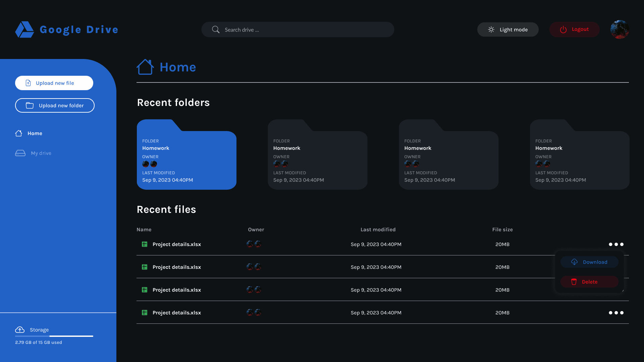Image resolution: width=644 pixels, height=362 pixels.
Task: Click the Logout button
Action: [x=574, y=29]
